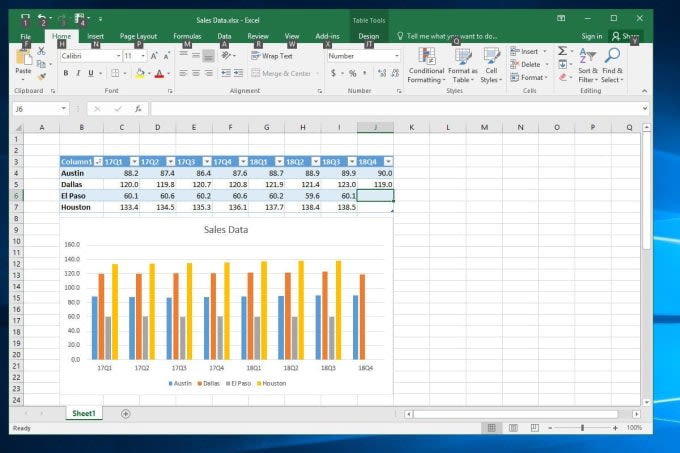The image size is (680, 453).
Task: Click the Insert Function fx icon
Action: tap(138, 109)
